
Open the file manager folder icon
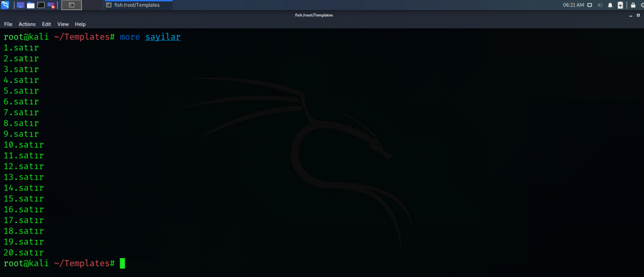[x=30, y=5]
